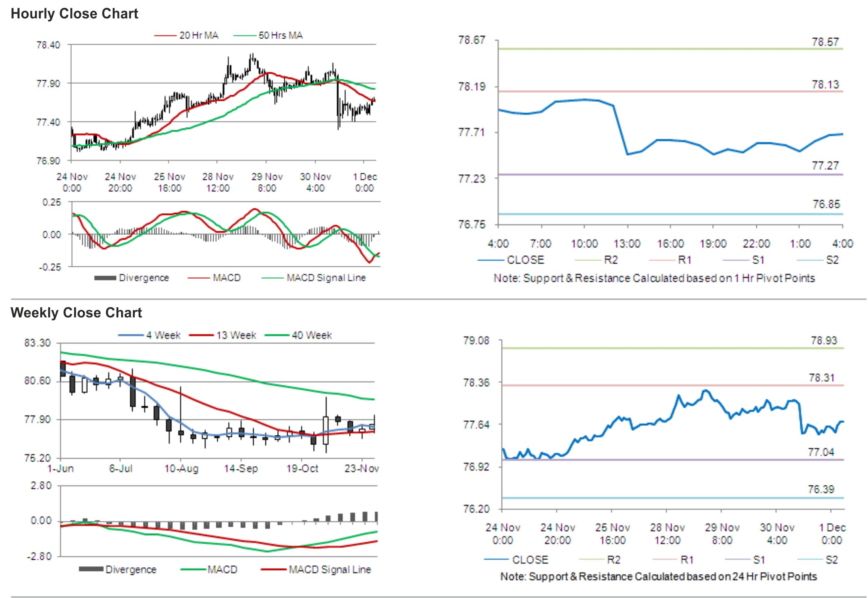Click the 2.80 label on weekly MACD axis

[41, 486]
